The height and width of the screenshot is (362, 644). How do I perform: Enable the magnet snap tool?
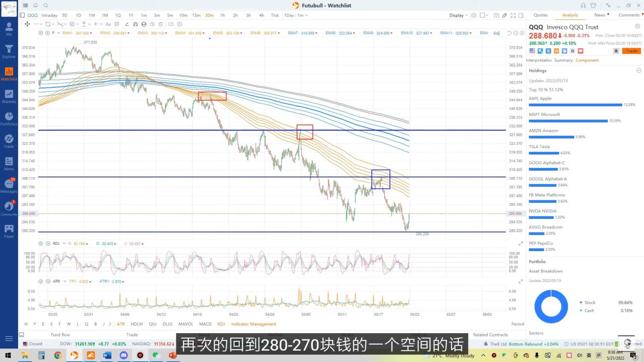(x=135, y=24)
